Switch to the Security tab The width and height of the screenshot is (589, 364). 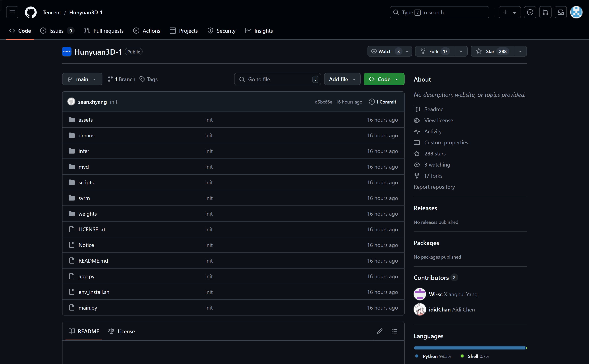click(x=221, y=31)
